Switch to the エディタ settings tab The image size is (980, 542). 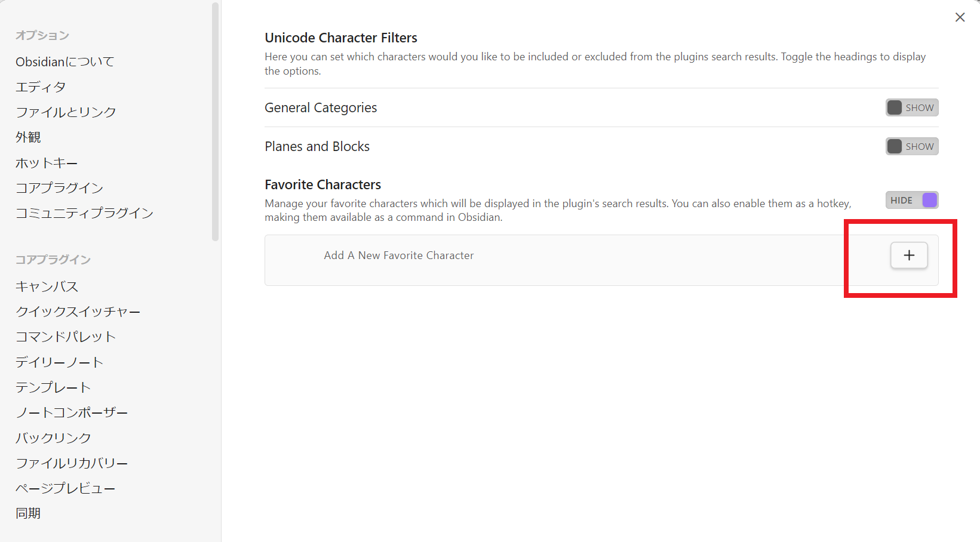[41, 87]
